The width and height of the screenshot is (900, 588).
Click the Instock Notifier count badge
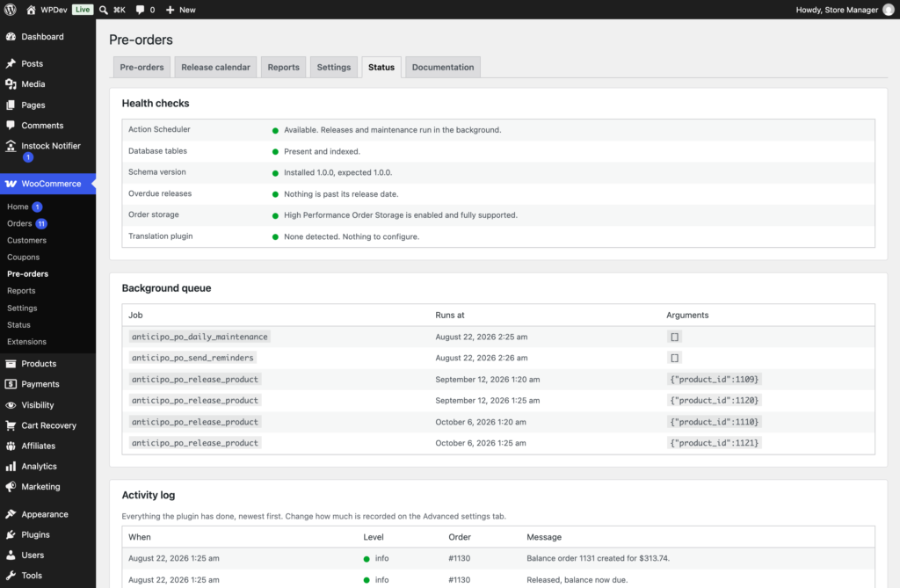coord(27,157)
